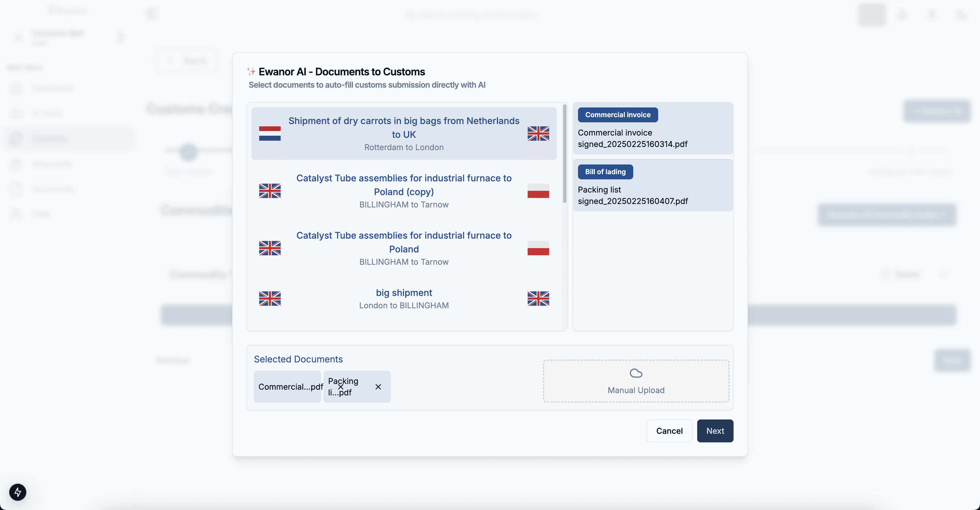Cancel the Documents to Customs dialog
Image resolution: width=980 pixels, height=510 pixels.
669,431
